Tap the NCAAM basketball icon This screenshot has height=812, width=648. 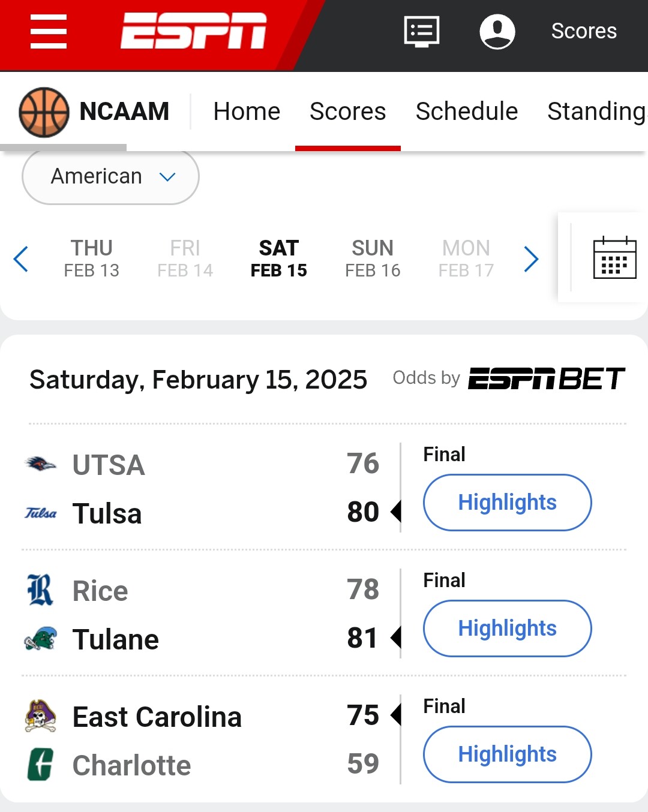(x=44, y=112)
